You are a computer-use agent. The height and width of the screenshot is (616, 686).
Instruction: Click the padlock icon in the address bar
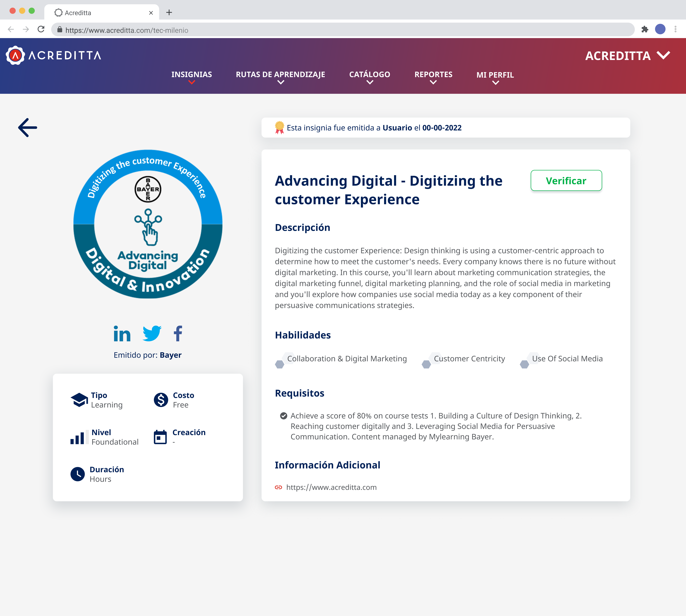(60, 29)
